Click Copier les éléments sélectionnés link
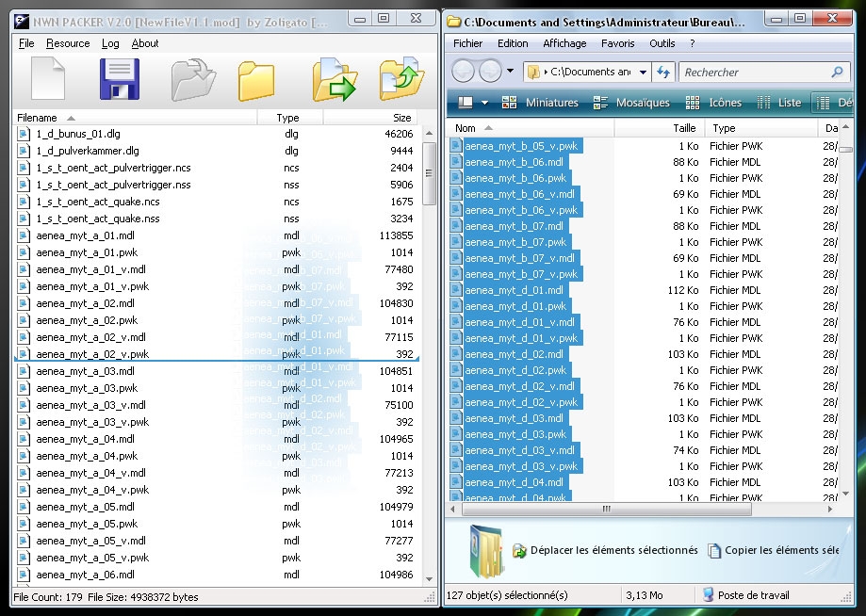 tap(781, 550)
